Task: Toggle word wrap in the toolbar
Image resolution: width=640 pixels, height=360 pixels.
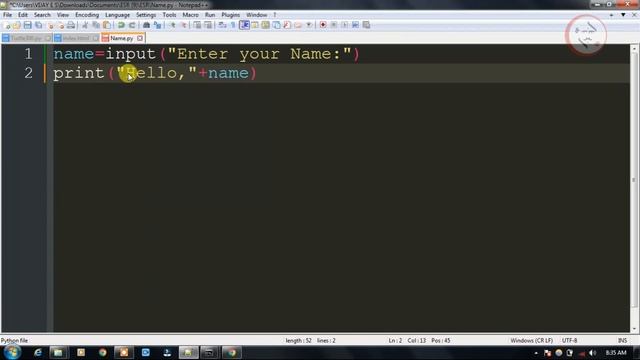Action: (222, 25)
